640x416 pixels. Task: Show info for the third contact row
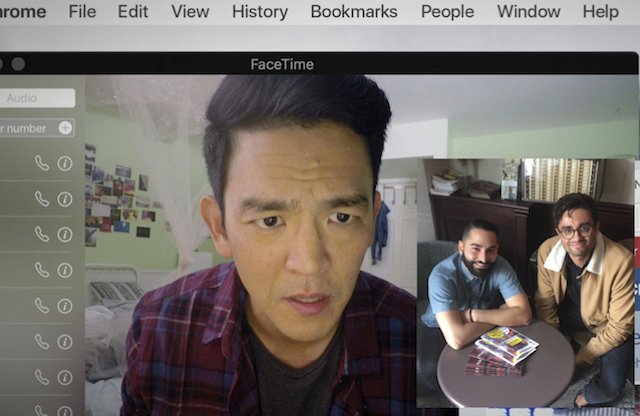coord(64,234)
